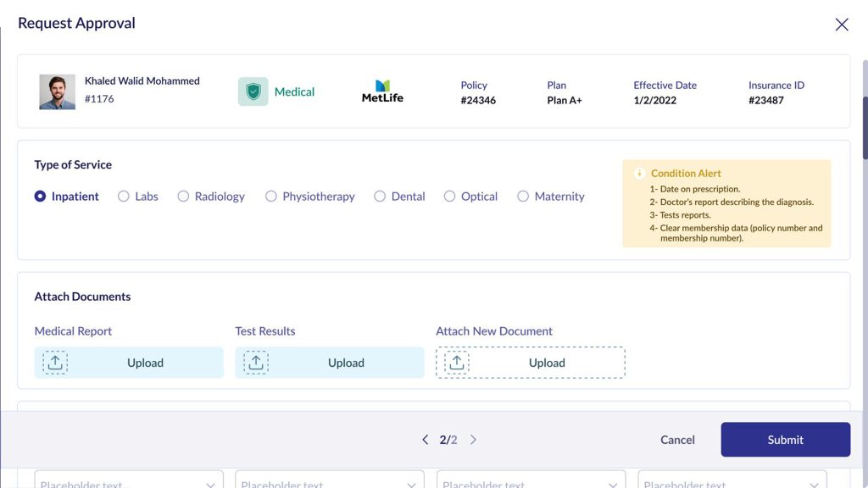Go to next page with right chevron
868x488 pixels.
click(473, 440)
